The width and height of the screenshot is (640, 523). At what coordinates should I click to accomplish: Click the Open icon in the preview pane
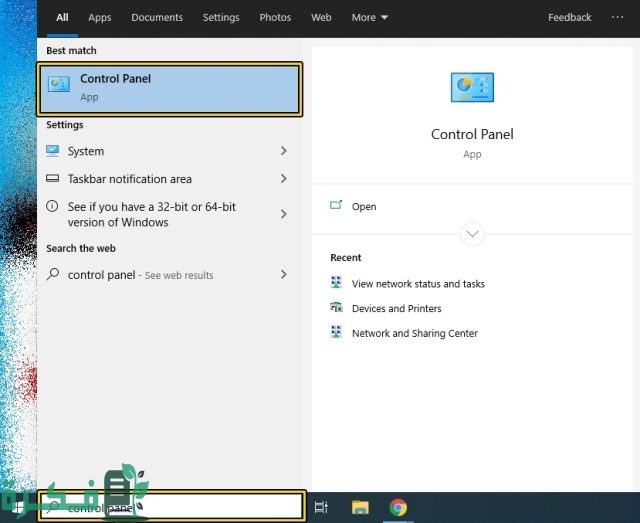(336, 206)
